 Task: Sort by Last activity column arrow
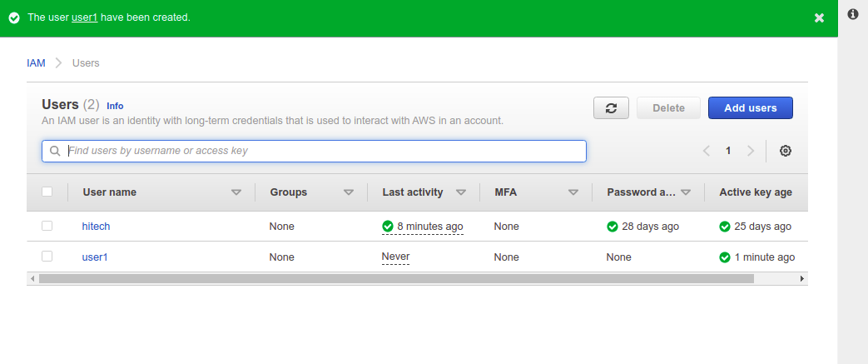pos(461,192)
